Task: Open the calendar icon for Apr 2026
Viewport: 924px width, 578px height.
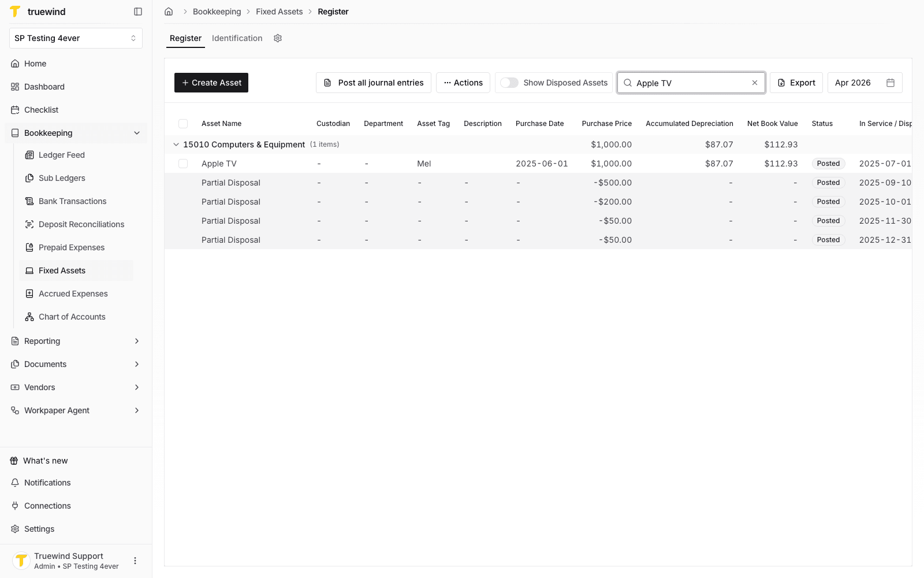Action: tap(891, 83)
